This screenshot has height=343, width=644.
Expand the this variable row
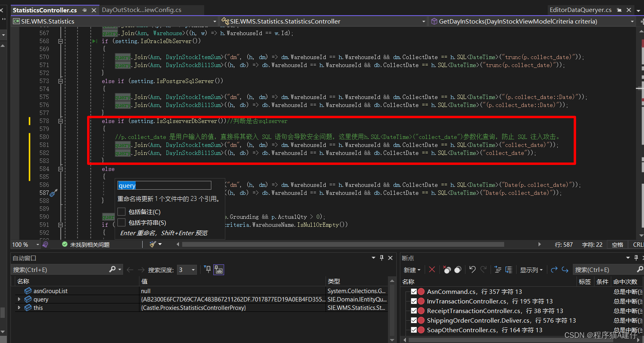(19, 307)
